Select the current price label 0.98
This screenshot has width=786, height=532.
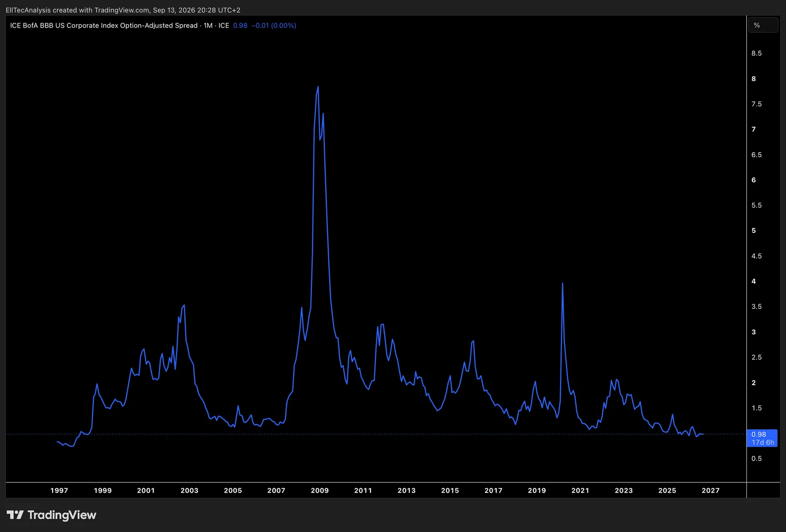click(758, 434)
